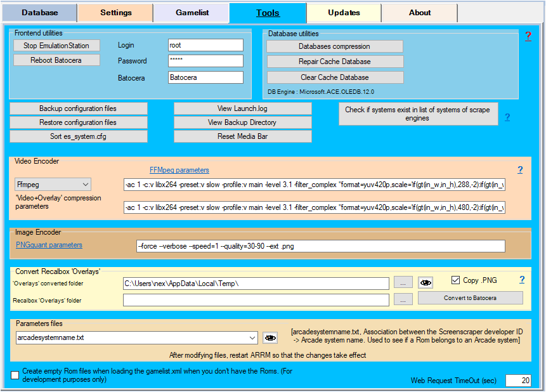
Task: Browse for Overlays converted folder
Action: [x=403, y=283]
